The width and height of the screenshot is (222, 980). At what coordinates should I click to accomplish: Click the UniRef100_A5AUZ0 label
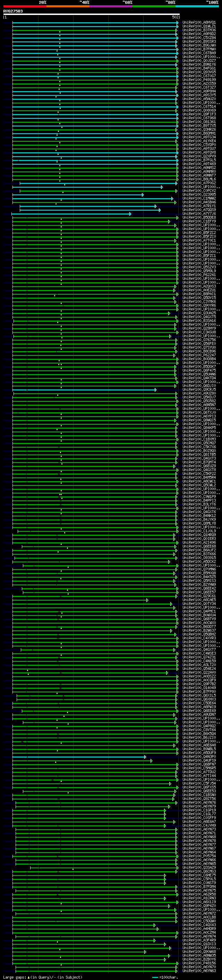click(x=199, y=99)
